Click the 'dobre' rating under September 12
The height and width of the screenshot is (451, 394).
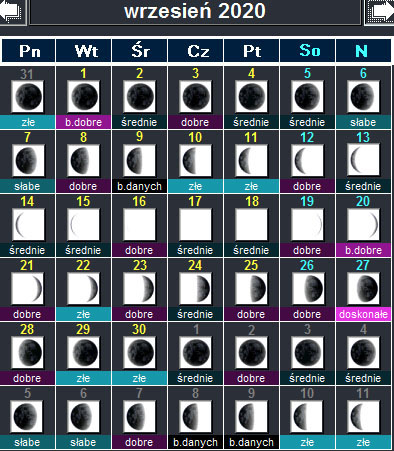(307, 186)
